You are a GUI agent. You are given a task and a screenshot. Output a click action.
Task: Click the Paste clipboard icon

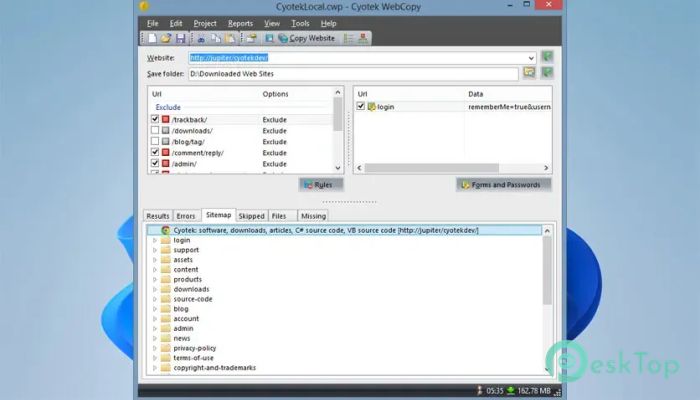tap(230, 38)
